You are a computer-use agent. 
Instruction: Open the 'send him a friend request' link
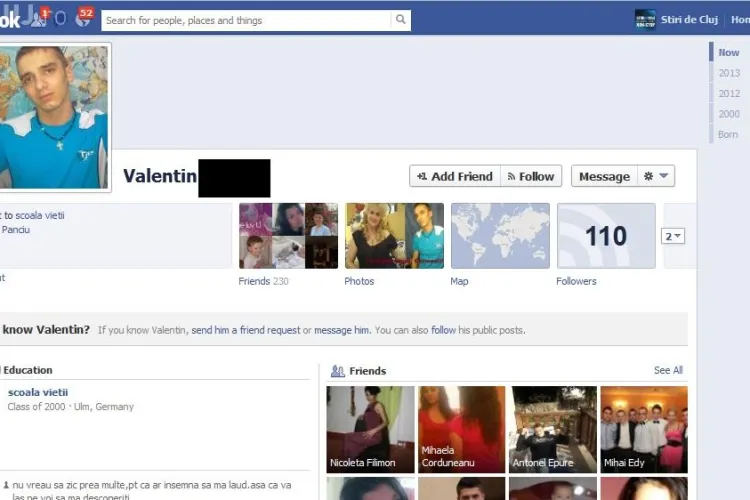245,330
